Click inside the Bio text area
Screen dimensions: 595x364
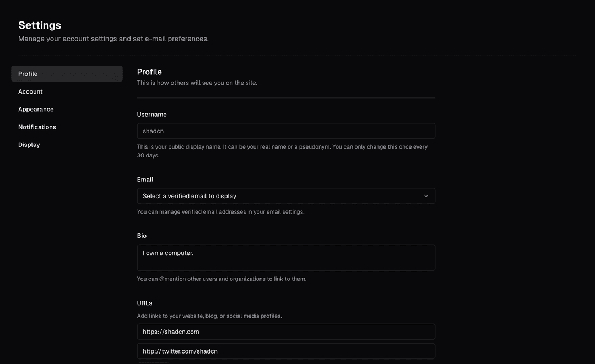[x=285, y=257]
